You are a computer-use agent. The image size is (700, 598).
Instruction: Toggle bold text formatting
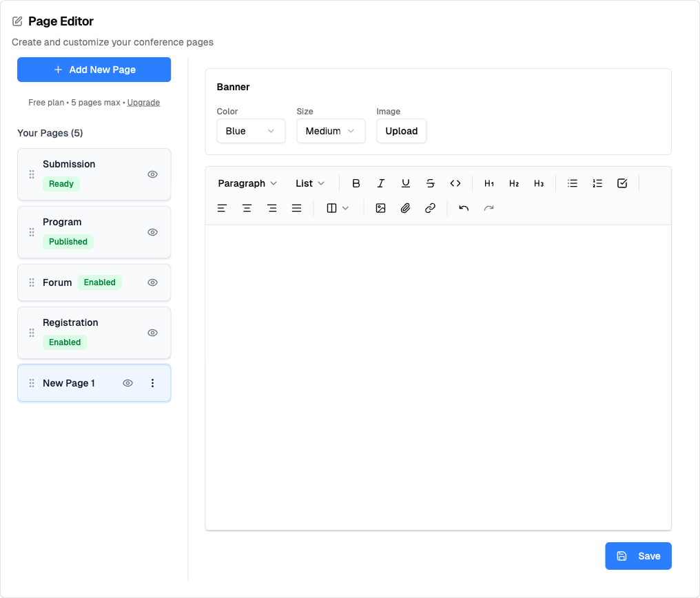tap(356, 183)
